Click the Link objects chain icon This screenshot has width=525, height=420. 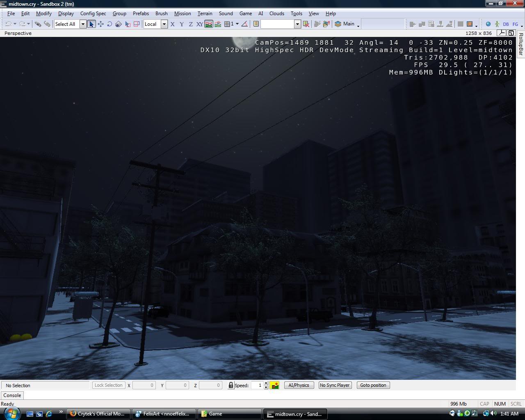pyautogui.click(x=38, y=24)
